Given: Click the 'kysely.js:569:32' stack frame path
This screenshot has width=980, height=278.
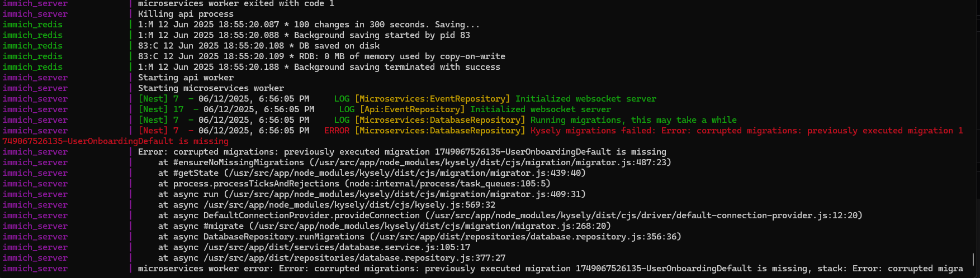Looking at the screenshot, I should [x=349, y=205].
